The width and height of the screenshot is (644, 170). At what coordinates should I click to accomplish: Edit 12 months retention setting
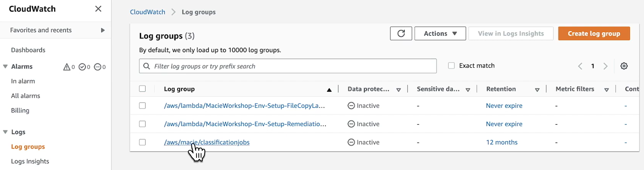pos(501,142)
